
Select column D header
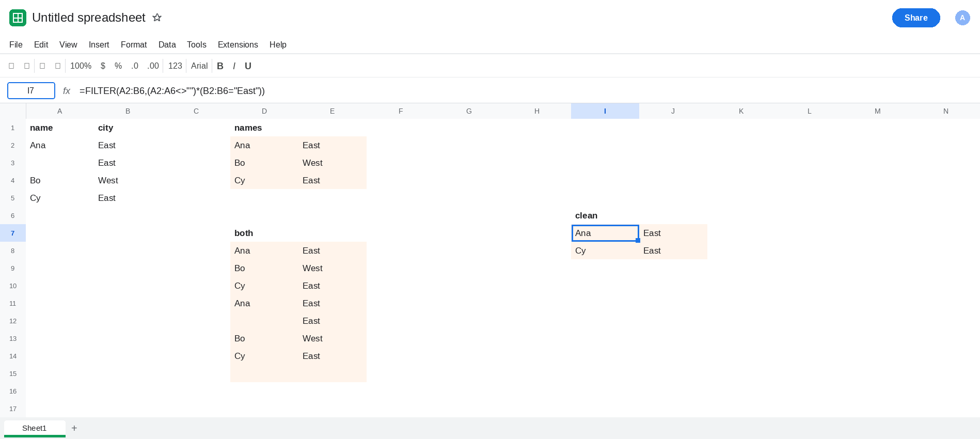pyautogui.click(x=264, y=111)
